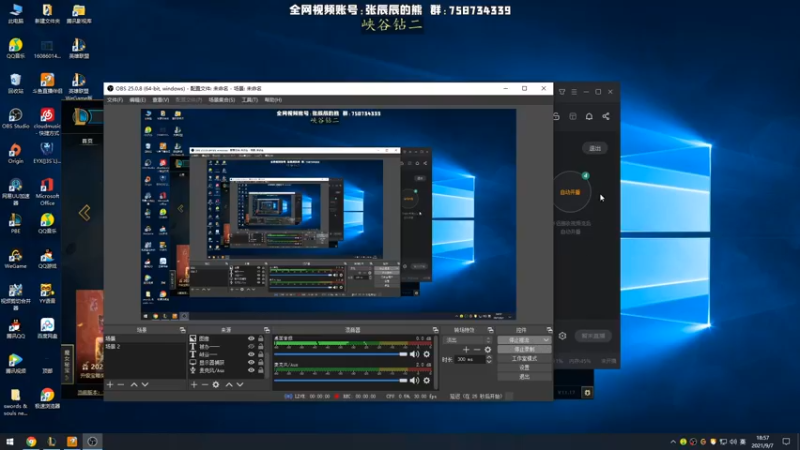Toggle the lock on the 显示器捕获 source
800x450 pixels.
tap(261, 362)
